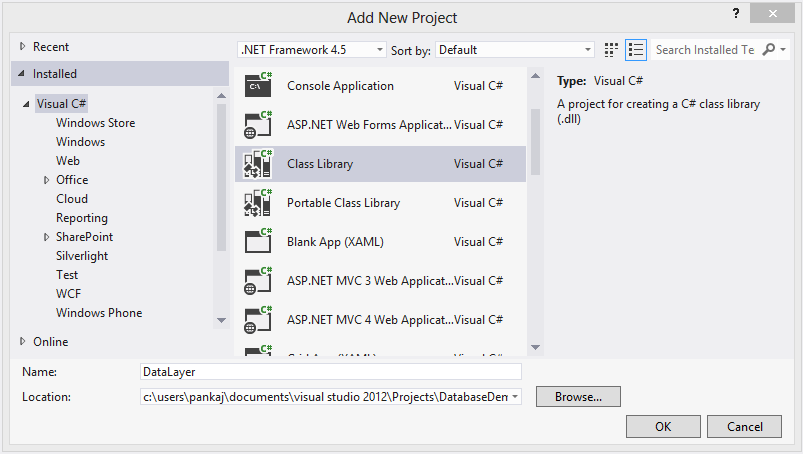
Task: Select the Console Application row text
Action: coord(341,85)
